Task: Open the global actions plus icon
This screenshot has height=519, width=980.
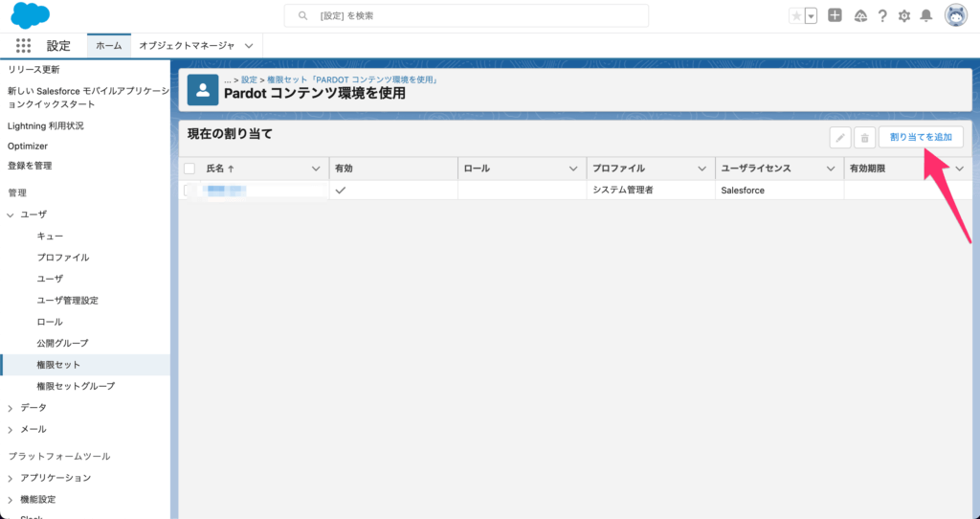Action: click(x=835, y=15)
